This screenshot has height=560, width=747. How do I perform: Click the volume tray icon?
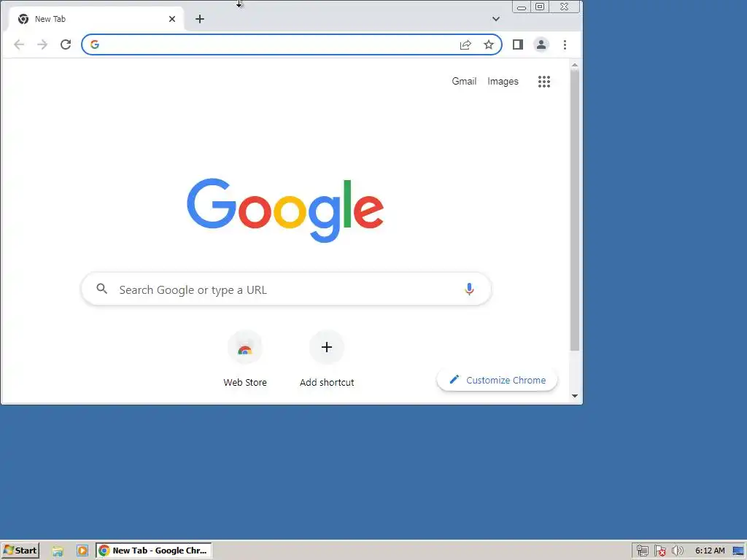[677, 551]
